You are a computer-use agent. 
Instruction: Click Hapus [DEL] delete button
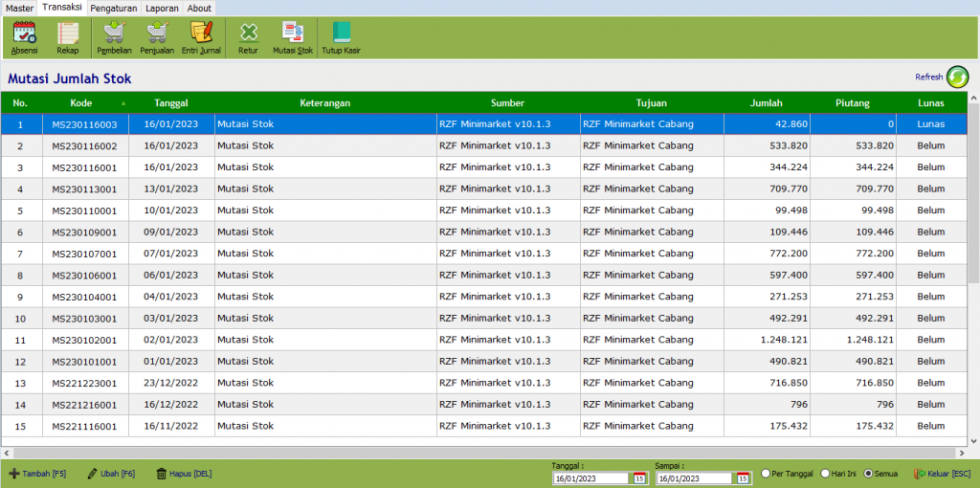coord(184,474)
